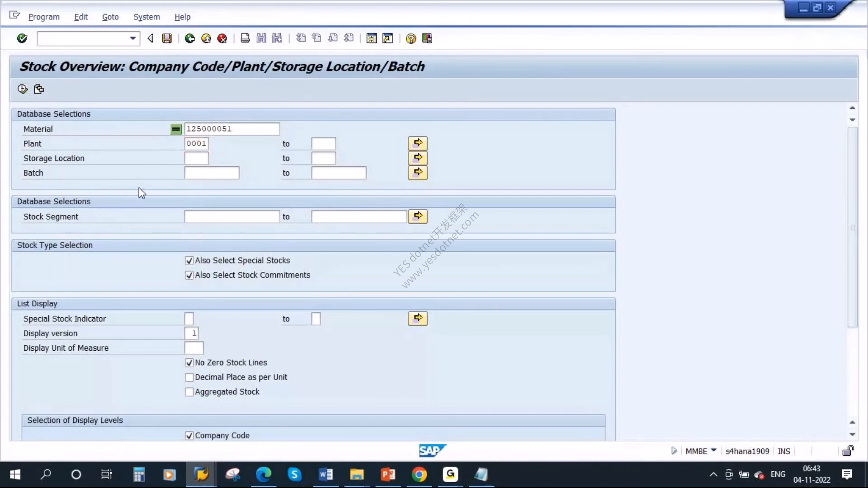Show hidden system tray icons chevron

click(x=713, y=474)
